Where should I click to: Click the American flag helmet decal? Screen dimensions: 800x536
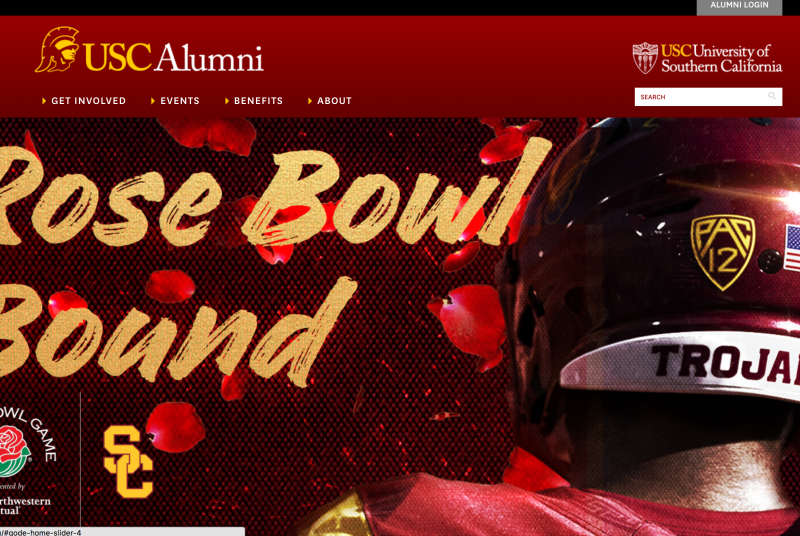click(792, 248)
